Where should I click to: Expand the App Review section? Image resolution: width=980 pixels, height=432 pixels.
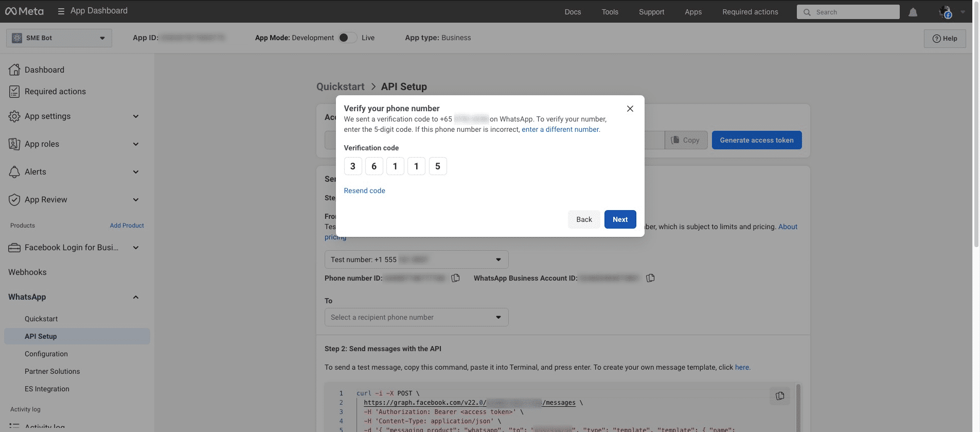coord(136,200)
